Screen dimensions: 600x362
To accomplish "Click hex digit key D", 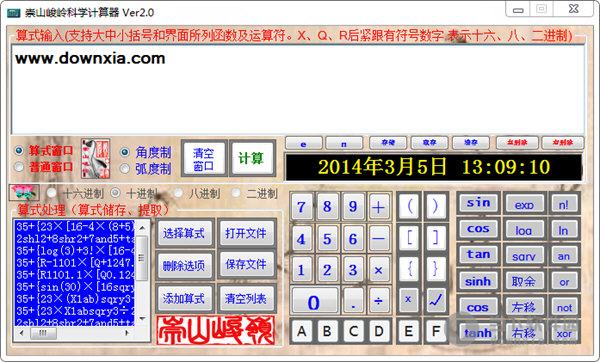I will (378, 331).
